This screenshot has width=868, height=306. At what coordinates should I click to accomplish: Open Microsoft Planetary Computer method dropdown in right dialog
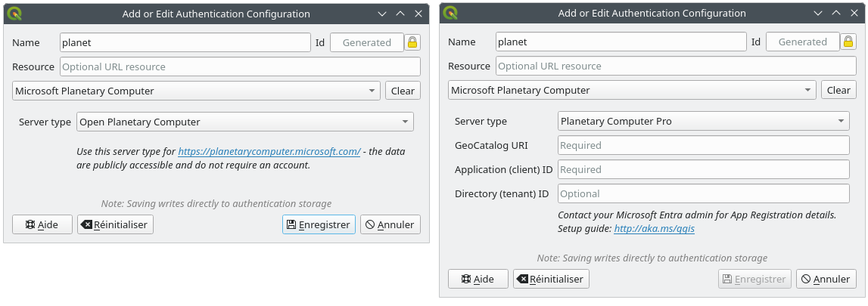632,91
